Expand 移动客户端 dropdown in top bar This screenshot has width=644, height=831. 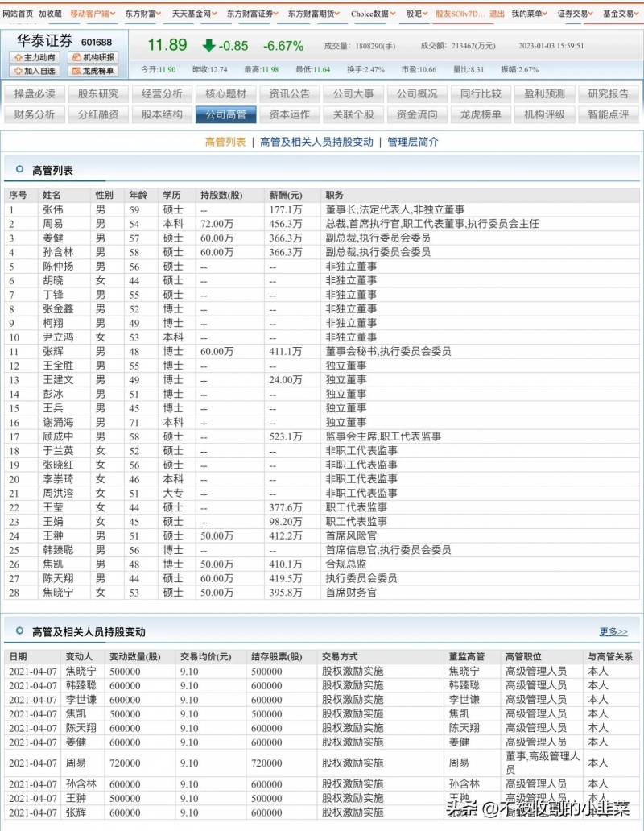(93, 14)
